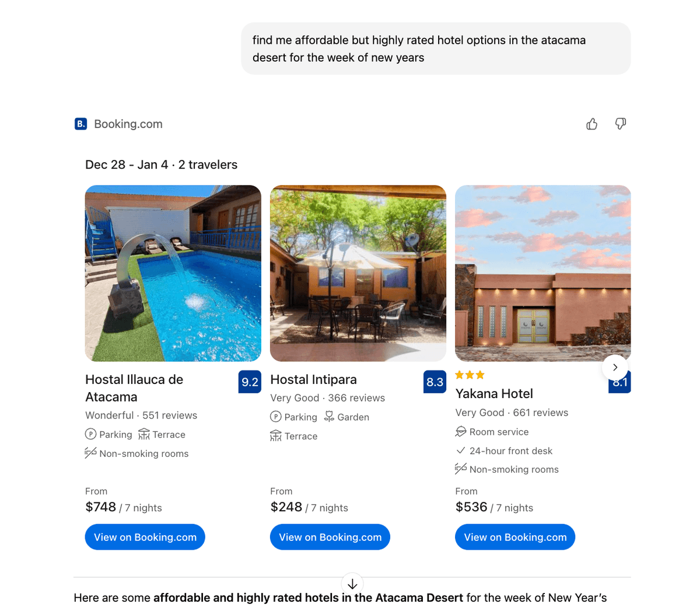Click the Parking icon for Hostal Illauca
The image size is (700, 611).
[91, 434]
